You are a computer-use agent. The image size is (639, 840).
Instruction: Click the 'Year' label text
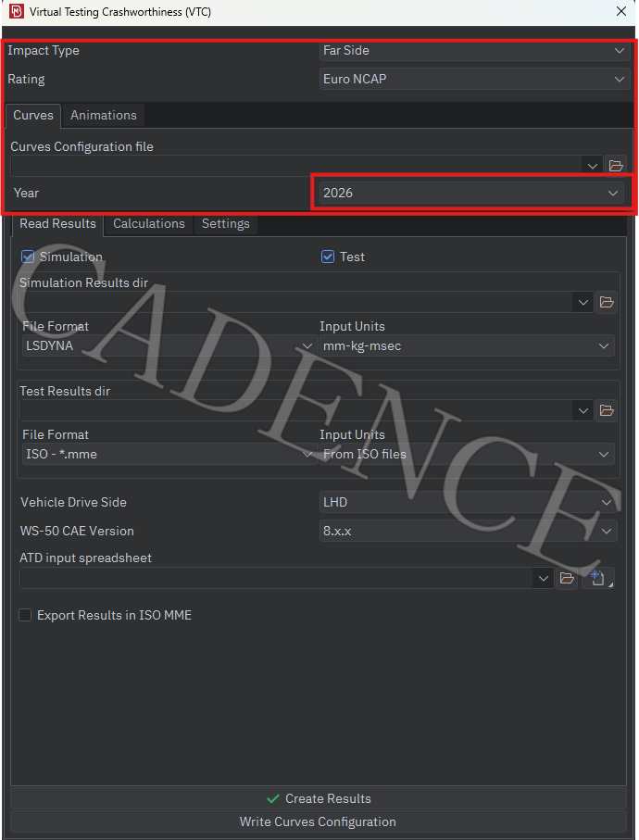click(x=26, y=193)
